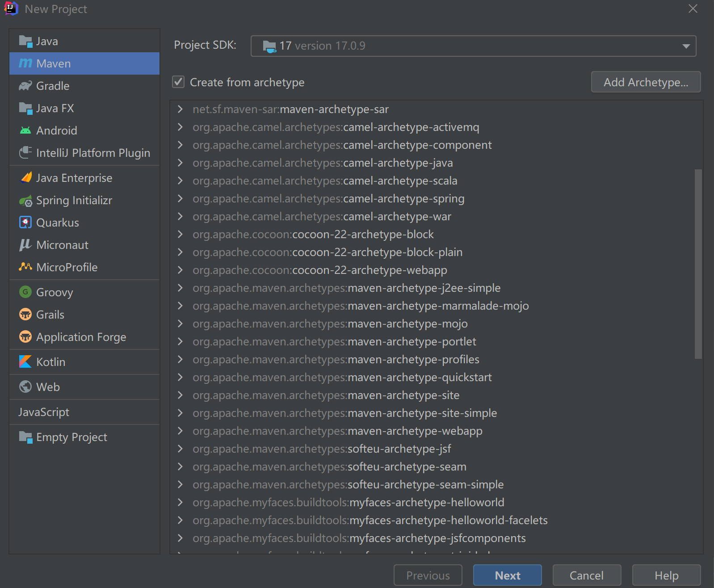Select the Web globe icon
714x588 pixels.
tap(25, 387)
